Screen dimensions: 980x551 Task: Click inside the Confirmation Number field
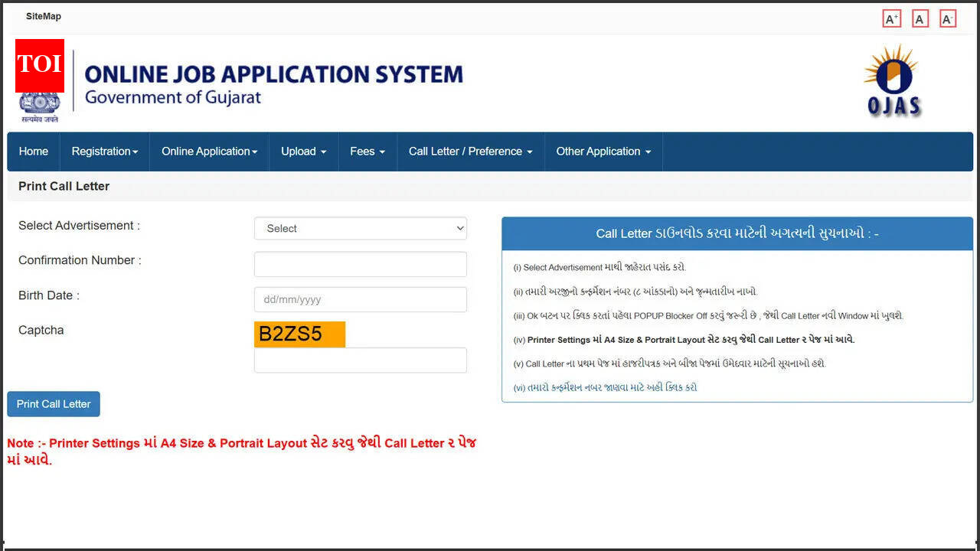(360, 264)
